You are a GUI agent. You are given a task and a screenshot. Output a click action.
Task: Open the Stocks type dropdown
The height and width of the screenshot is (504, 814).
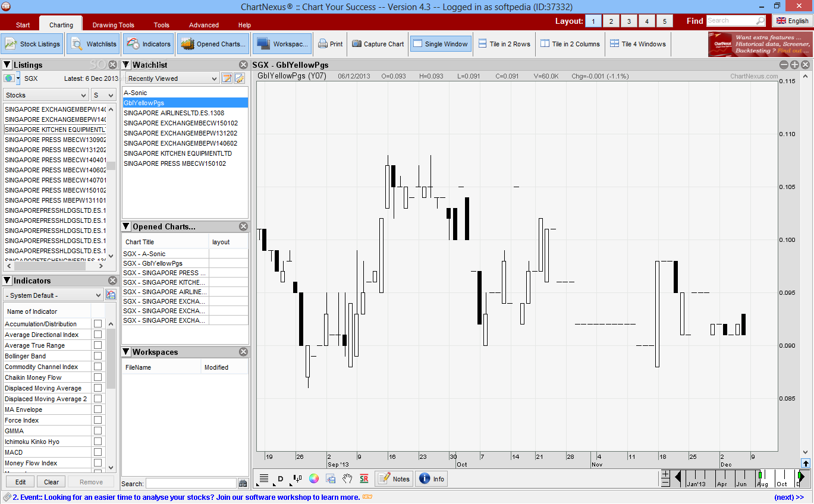click(46, 95)
